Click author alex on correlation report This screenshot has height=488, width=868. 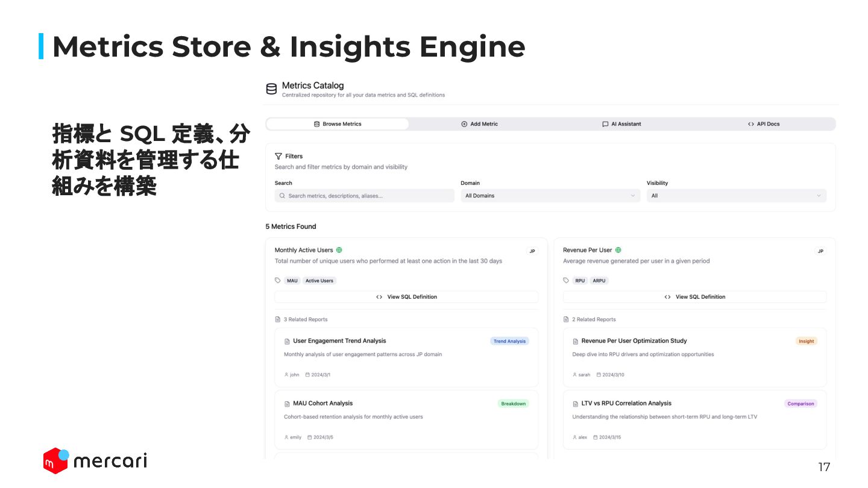580,437
